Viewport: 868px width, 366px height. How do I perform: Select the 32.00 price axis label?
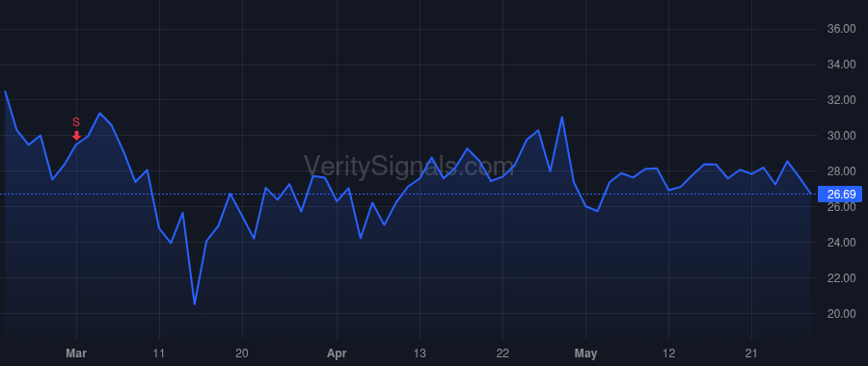point(841,100)
